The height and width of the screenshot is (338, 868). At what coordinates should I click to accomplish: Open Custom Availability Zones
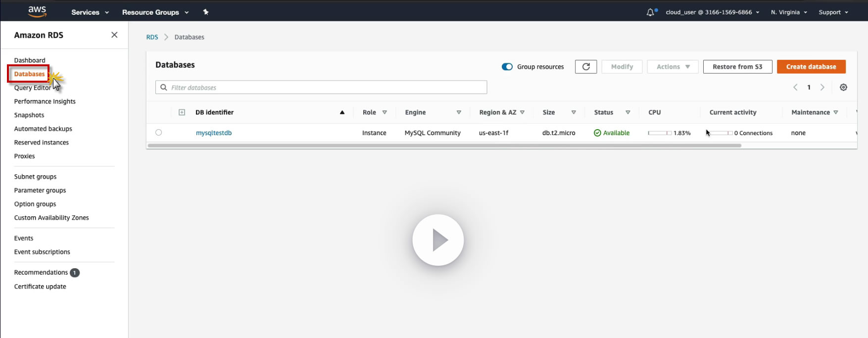(51, 218)
